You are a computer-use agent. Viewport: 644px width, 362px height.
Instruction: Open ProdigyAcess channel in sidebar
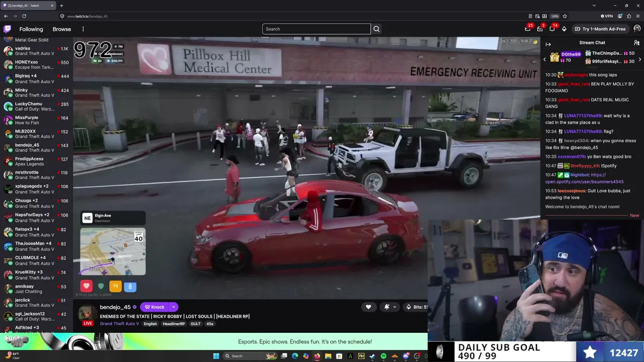[35, 161]
